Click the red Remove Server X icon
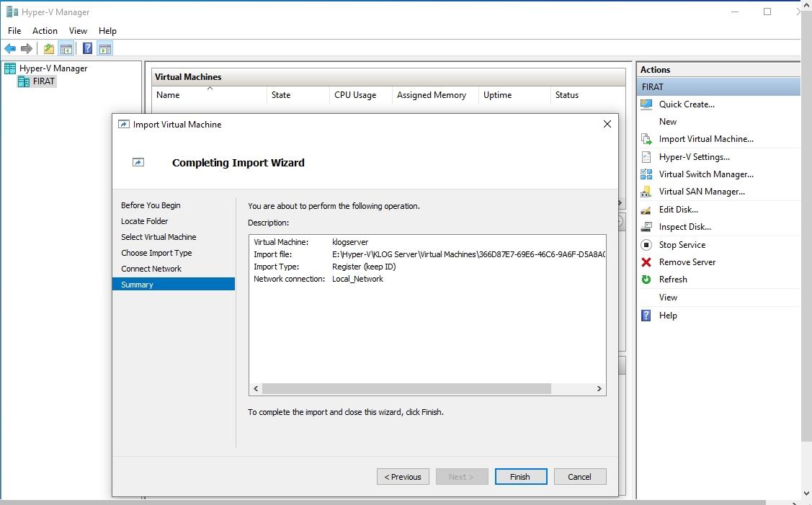The height and width of the screenshot is (505, 812). [646, 262]
